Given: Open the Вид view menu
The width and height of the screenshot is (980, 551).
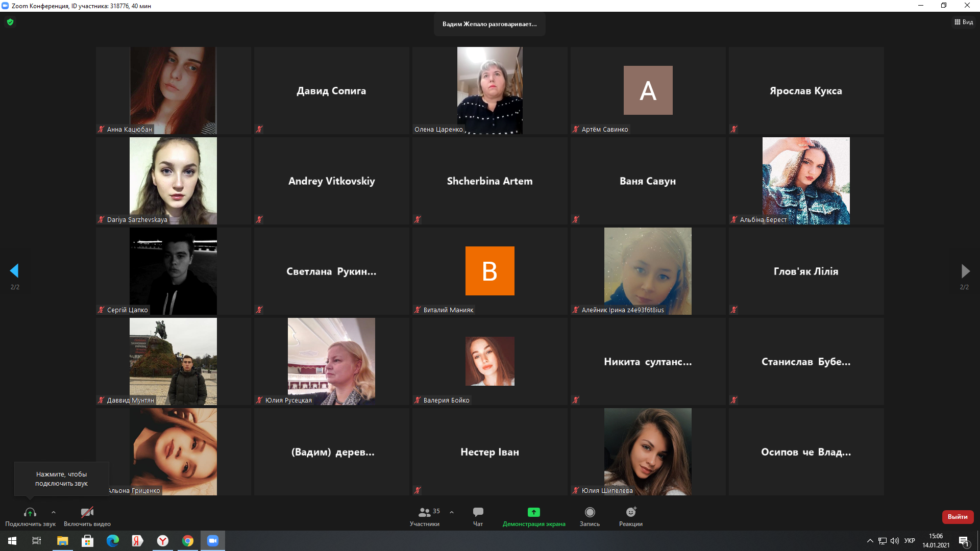Looking at the screenshot, I should [964, 22].
